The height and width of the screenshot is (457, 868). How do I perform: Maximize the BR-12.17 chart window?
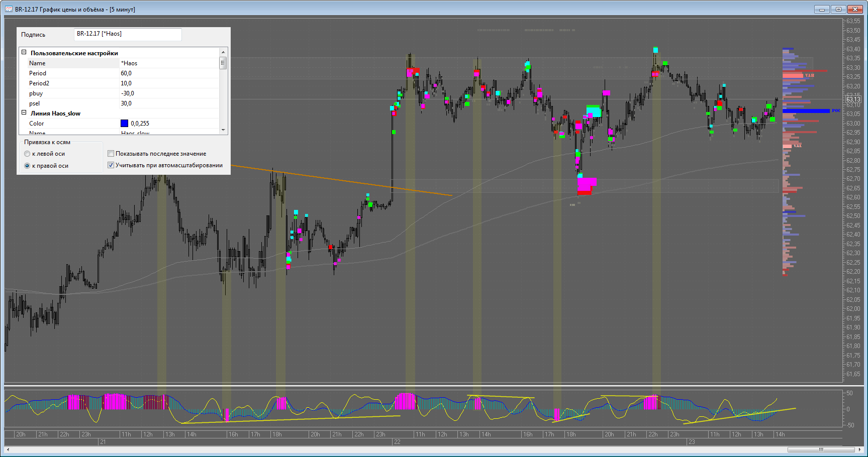[x=838, y=9]
